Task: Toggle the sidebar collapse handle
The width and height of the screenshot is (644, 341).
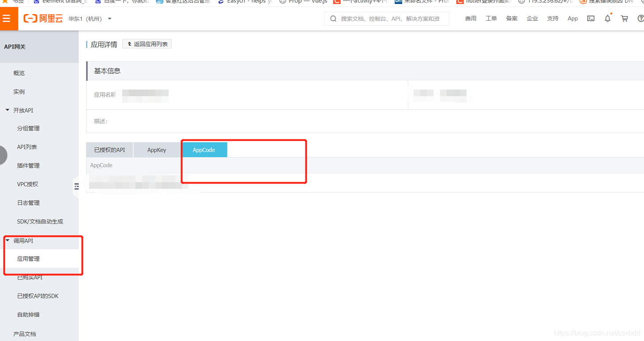Action: click(76, 187)
